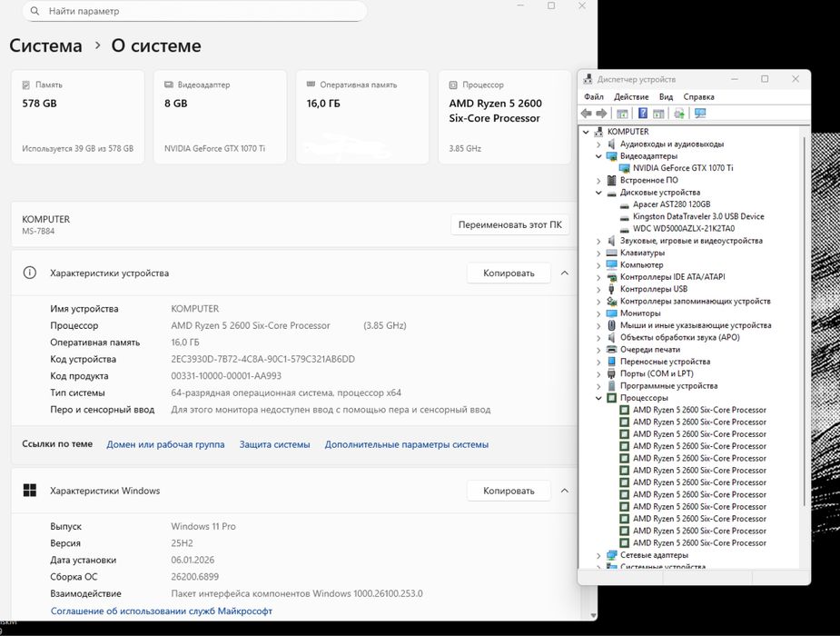Click Копировать in Характеристики Windows
This screenshot has width=840, height=636.
point(509,491)
